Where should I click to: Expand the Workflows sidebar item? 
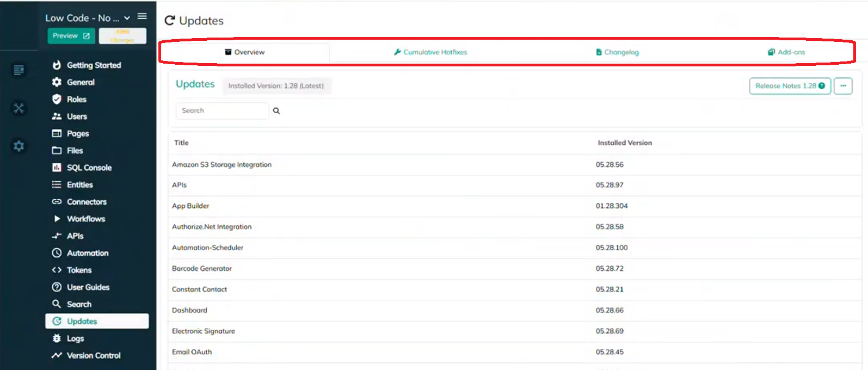pyautogui.click(x=85, y=219)
